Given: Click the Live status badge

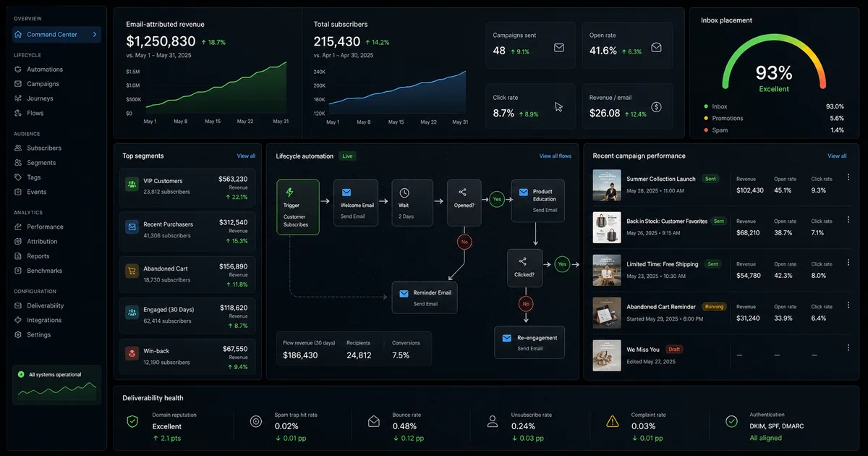Looking at the screenshot, I should (348, 156).
